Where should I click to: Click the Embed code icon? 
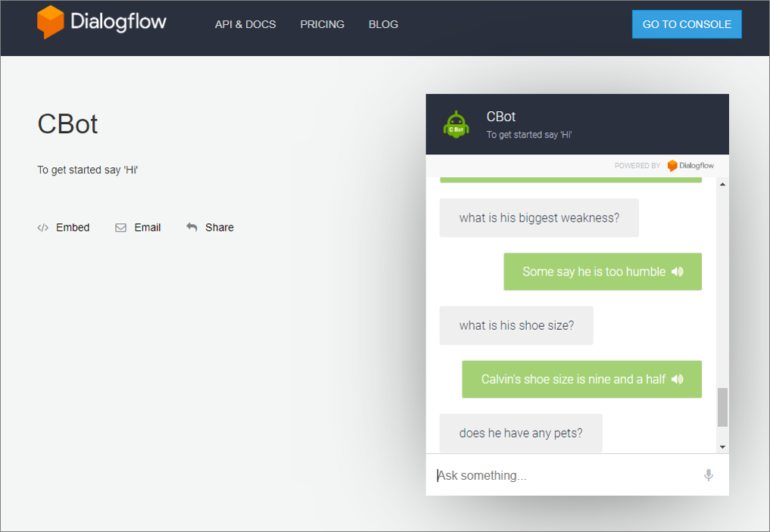(42, 228)
